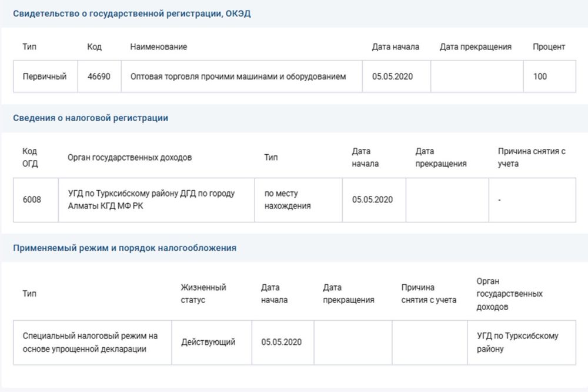
Task: Select the OGD code 6008 cell
Action: (x=32, y=200)
